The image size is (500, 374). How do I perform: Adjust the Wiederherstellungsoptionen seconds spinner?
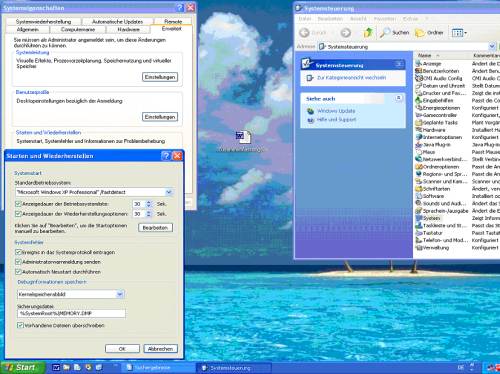click(x=149, y=214)
